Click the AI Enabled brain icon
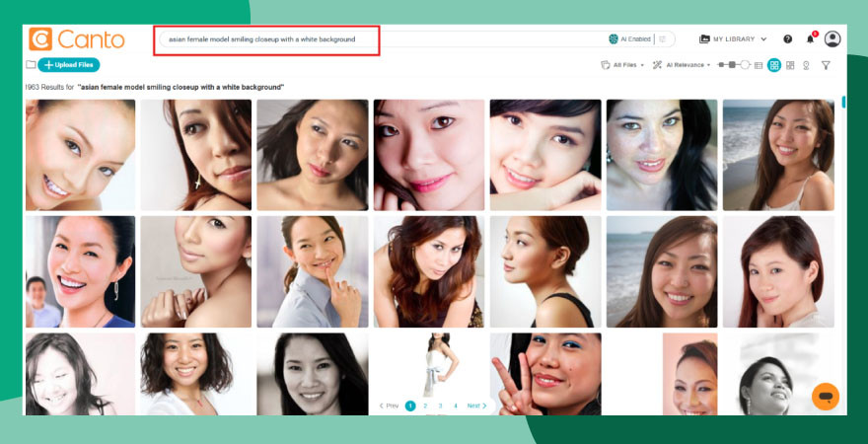The height and width of the screenshot is (444, 868). click(613, 39)
